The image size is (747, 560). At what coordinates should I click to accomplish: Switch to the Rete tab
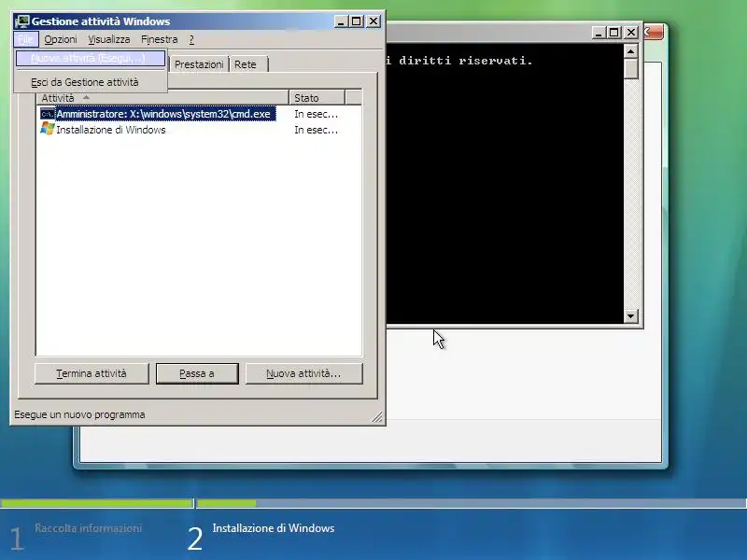(x=247, y=64)
